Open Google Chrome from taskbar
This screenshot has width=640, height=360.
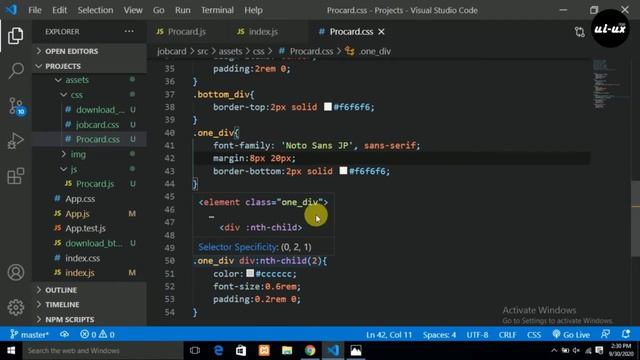(310, 351)
